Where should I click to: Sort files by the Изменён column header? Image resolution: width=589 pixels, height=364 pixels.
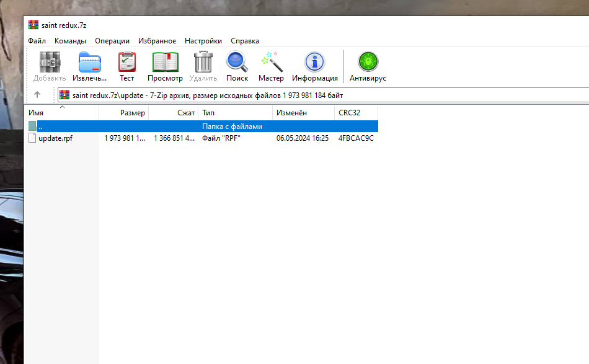pyautogui.click(x=304, y=113)
